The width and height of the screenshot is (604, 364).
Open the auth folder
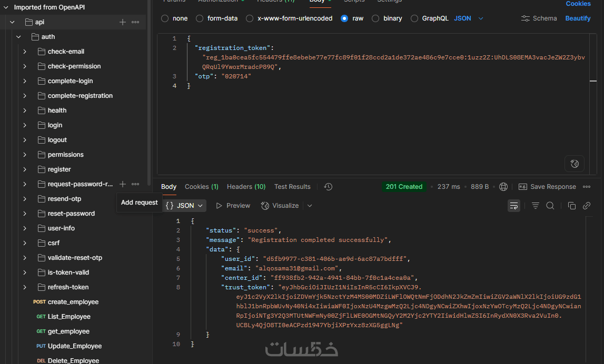tap(48, 36)
